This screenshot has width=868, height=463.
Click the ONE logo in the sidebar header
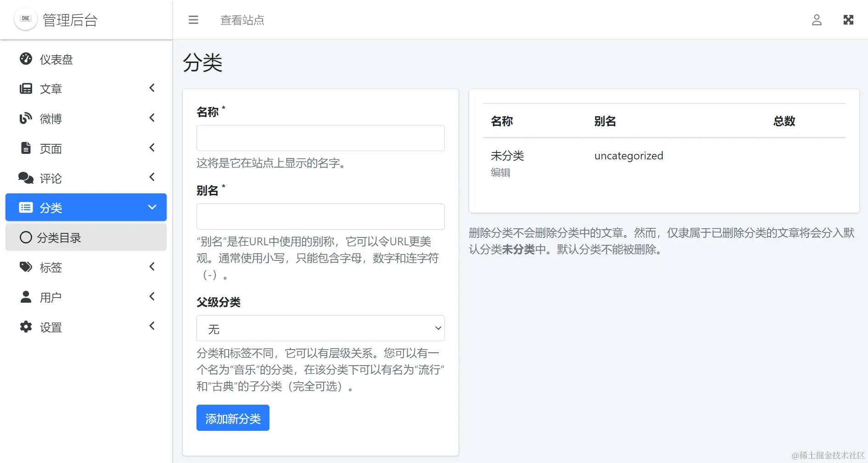26,19
